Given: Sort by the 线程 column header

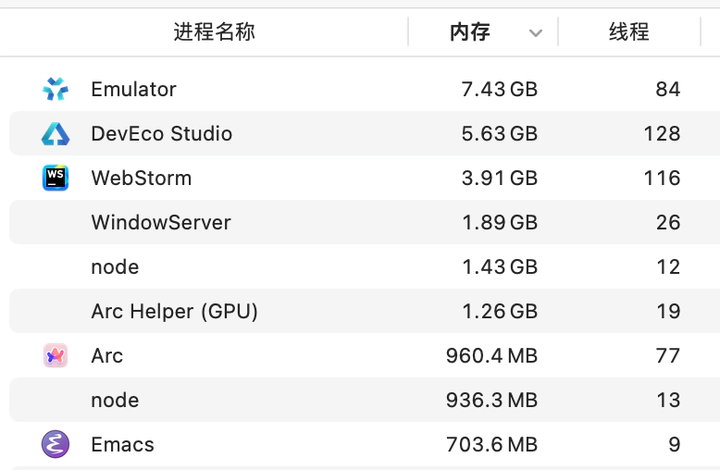Looking at the screenshot, I should tap(629, 32).
